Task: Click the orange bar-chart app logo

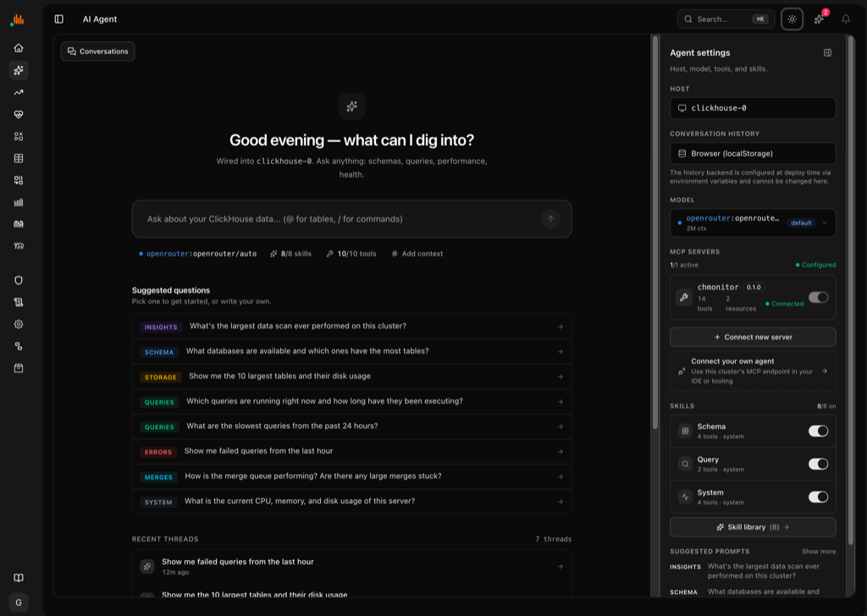Action: pos(19,20)
